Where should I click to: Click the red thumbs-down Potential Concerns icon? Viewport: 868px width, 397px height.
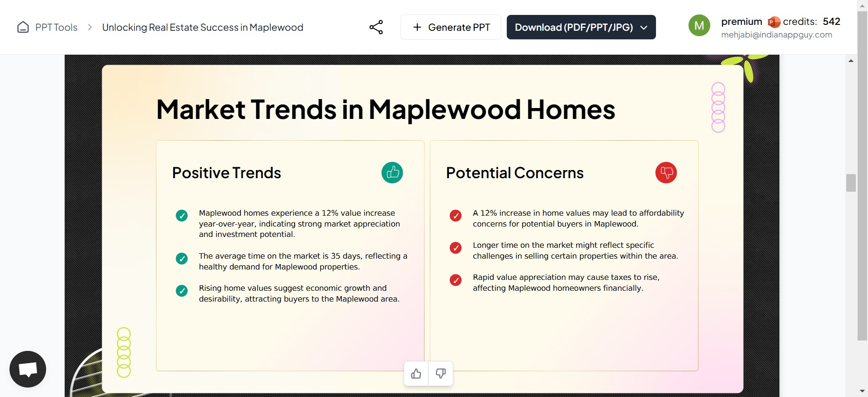pyautogui.click(x=666, y=173)
